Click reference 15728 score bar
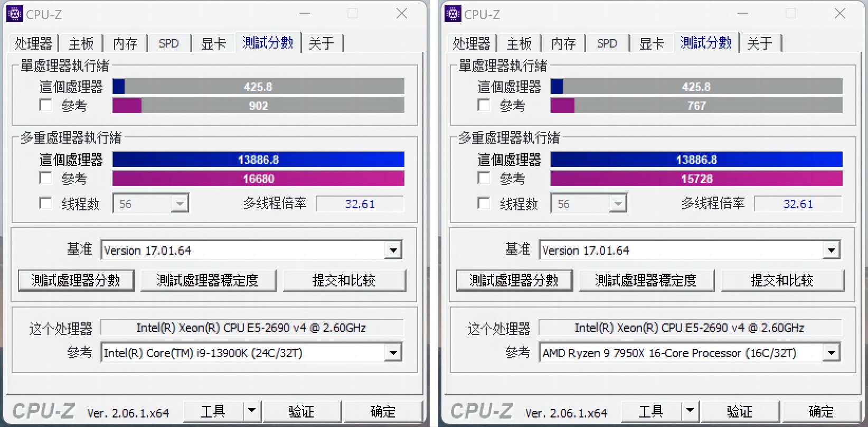This screenshot has width=868, height=427. pyautogui.click(x=696, y=178)
